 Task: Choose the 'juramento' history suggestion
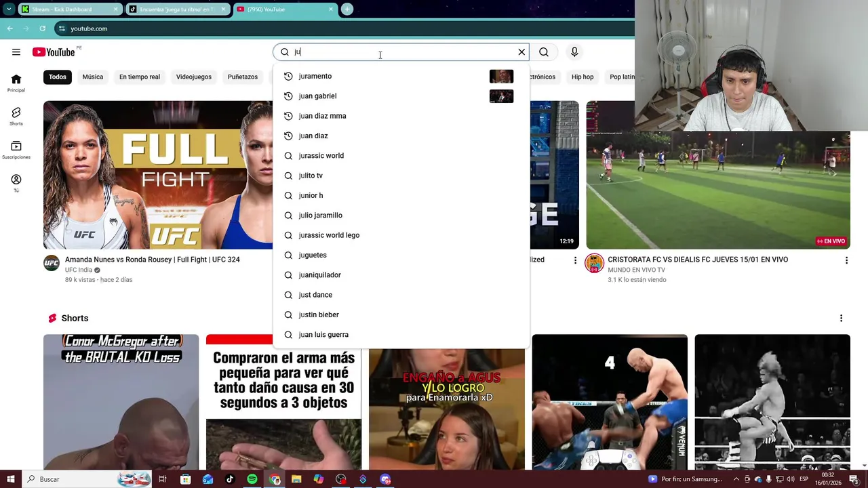(x=400, y=76)
